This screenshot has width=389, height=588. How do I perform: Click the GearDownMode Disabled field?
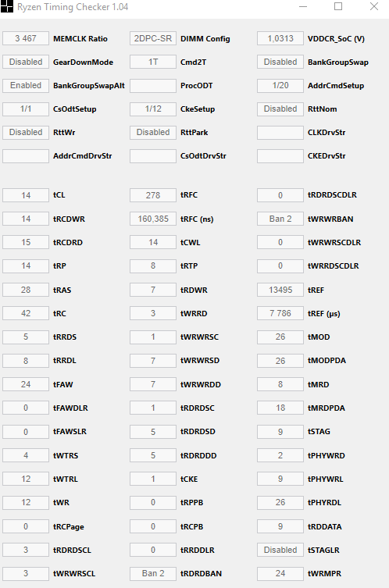26,62
